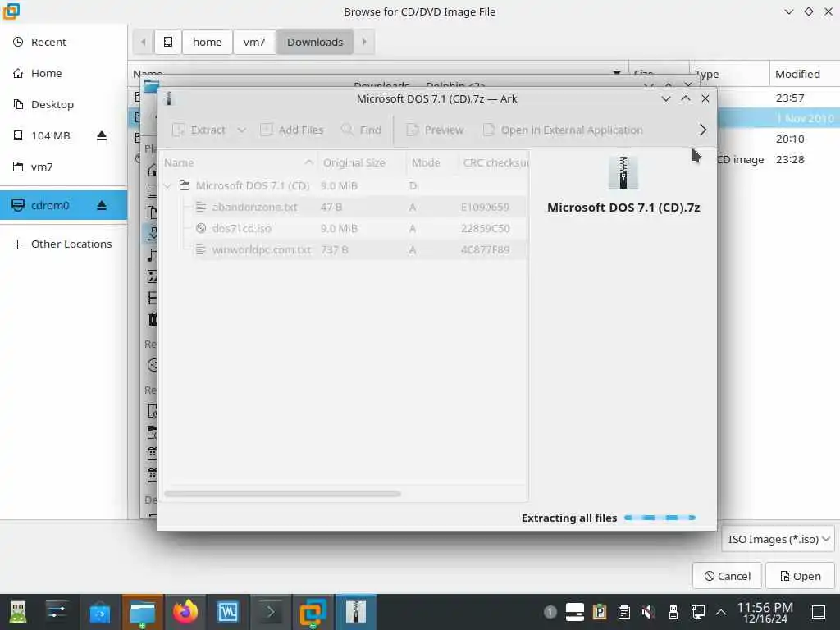Open the ISO Images (*.iso) filter dropdown

pos(778,539)
